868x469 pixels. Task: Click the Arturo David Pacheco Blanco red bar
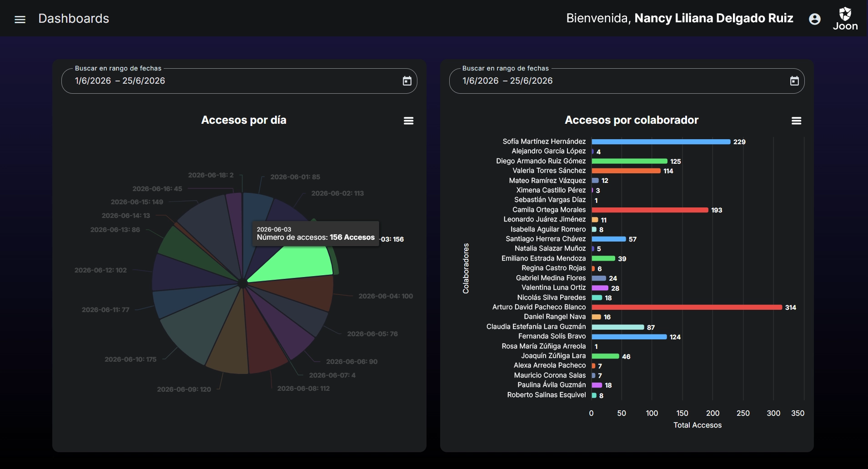click(687, 308)
